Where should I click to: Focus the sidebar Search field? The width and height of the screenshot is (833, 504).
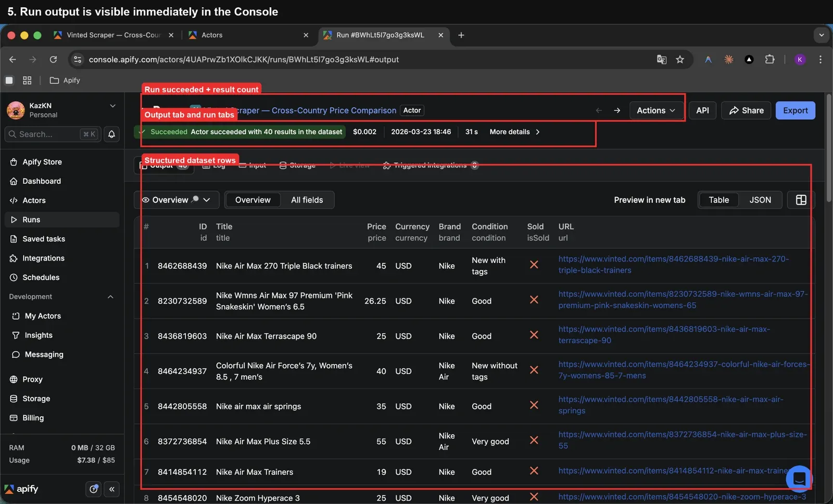coord(52,134)
